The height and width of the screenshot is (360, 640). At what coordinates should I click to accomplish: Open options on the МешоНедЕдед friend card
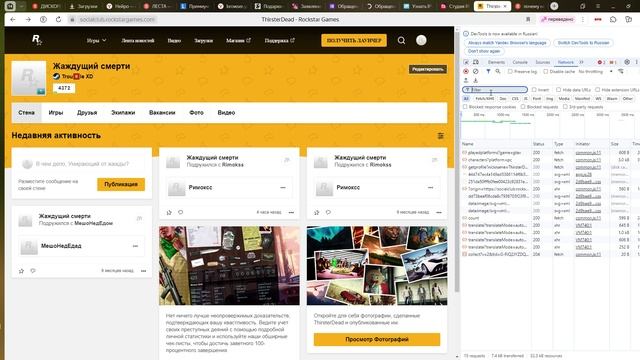point(135,246)
